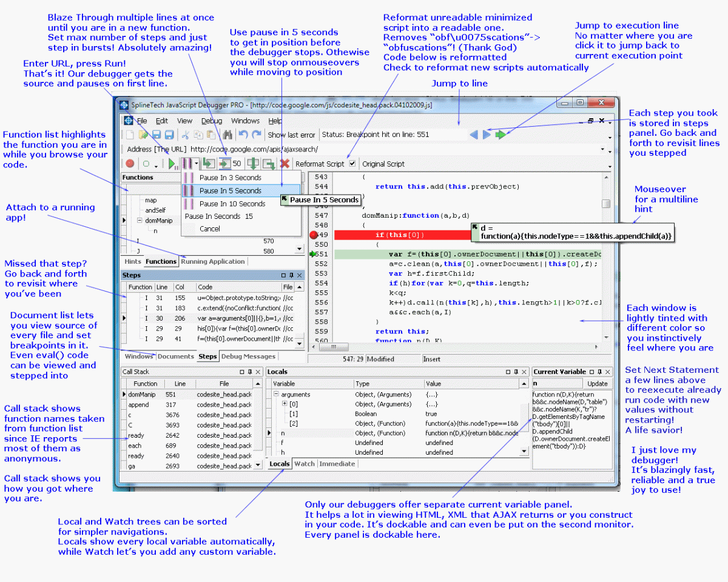Image resolution: width=728 pixels, height=582 pixels.
Task: Switch to the Hints tab
Action: [x=133, y=261]
